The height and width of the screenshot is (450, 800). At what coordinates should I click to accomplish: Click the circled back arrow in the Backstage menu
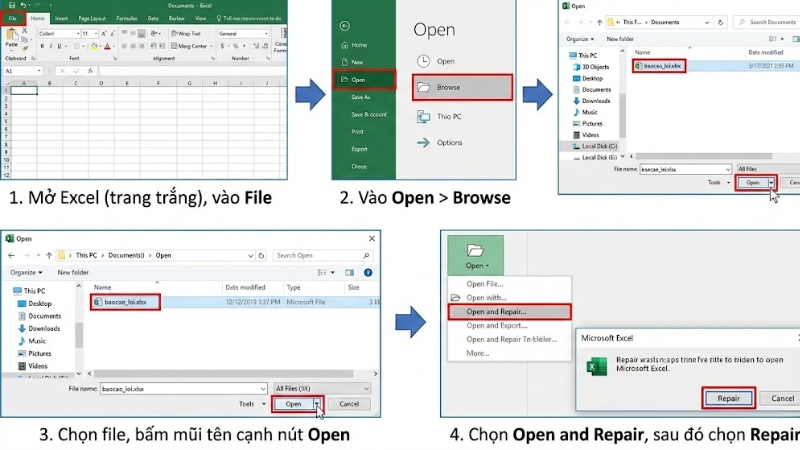(x=347, y=27)
